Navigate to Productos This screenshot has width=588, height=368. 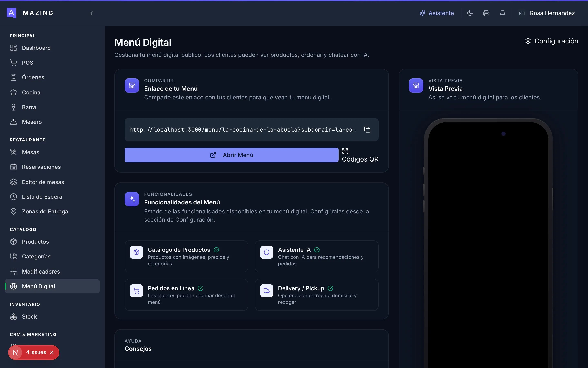coord(52,242)
